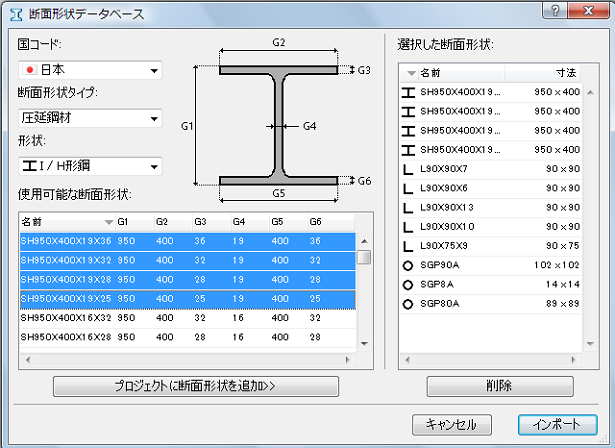Click the I-beam icon in 形状 dropdown
Viewport: 615px width, 448px height.
pos(29,166)
